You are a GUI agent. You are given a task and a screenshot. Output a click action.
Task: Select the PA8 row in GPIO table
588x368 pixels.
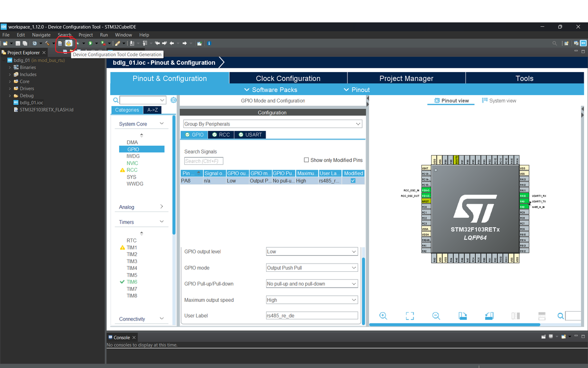[x=272, y=181]
